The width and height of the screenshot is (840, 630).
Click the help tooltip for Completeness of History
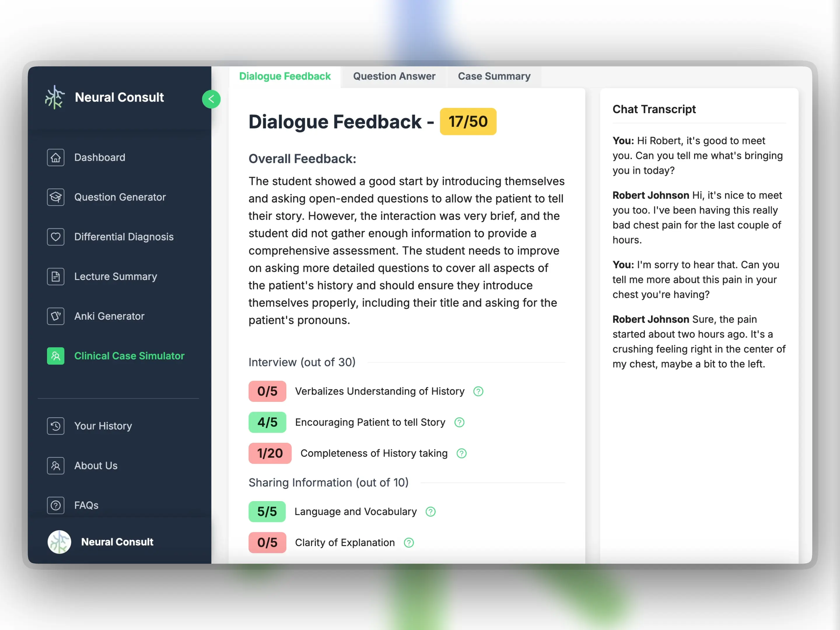pyautogui.click(x=463, y=453)
